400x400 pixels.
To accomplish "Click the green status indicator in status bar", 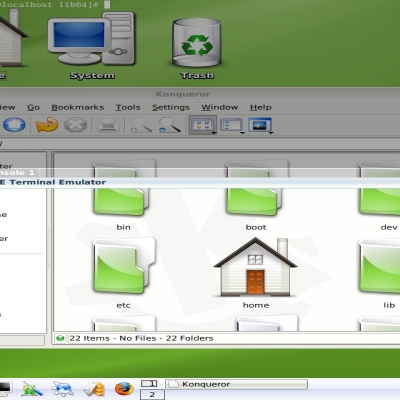I will coord(60,338).
